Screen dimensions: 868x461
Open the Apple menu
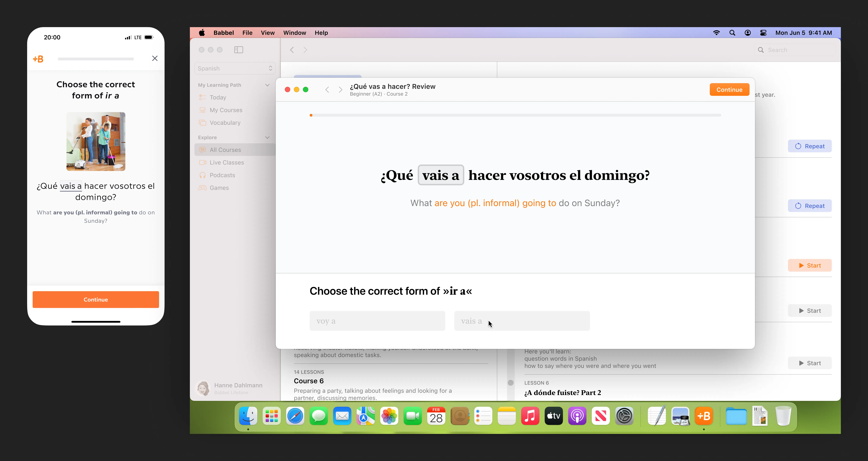pyautogui.click(x=202, y=33)
